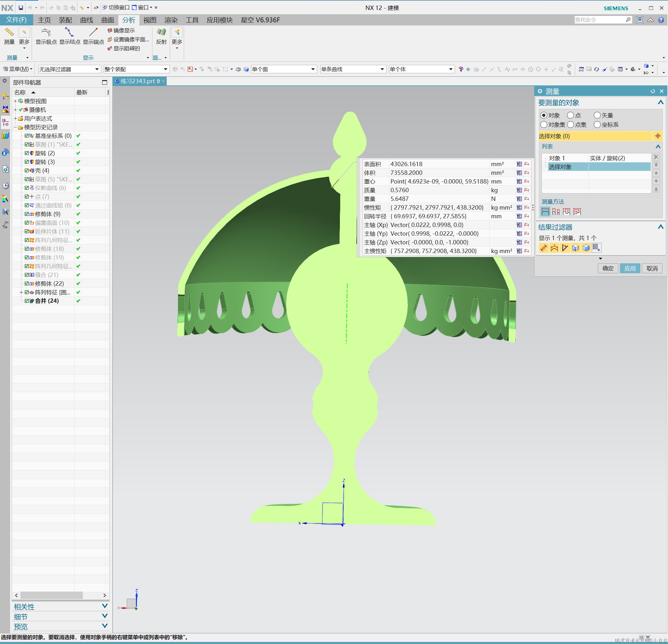Image resolution: width=668 pixels, height=644 pixels.
Task: Switch to the 视图 ribbon tab
Action: [150, 20]
